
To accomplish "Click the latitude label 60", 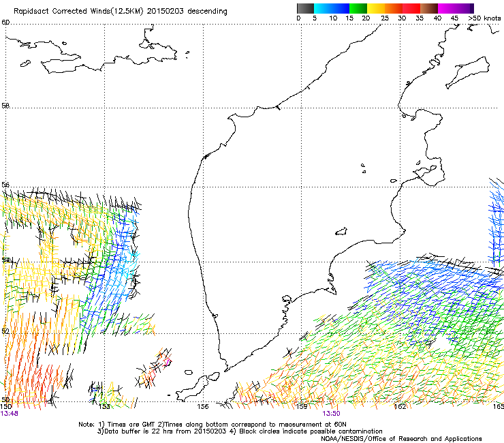I will (5, 22).
